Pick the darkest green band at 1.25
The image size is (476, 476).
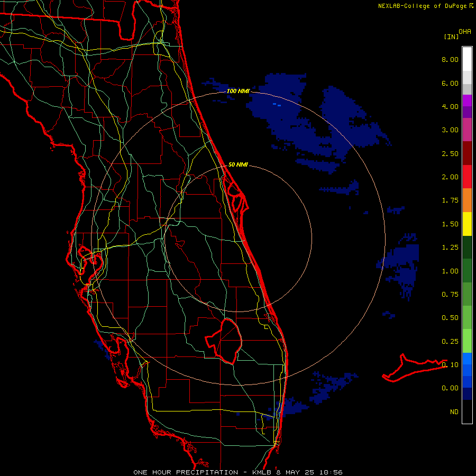point(467,247)
